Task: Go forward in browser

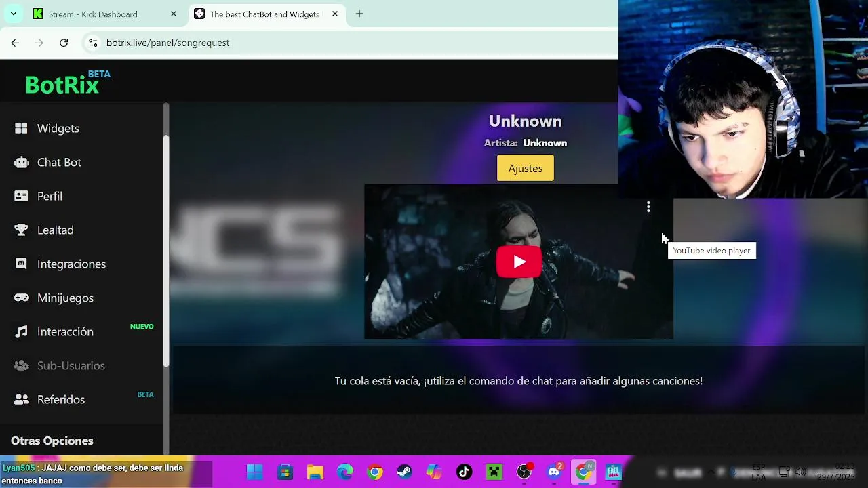Action: (39, 43)
